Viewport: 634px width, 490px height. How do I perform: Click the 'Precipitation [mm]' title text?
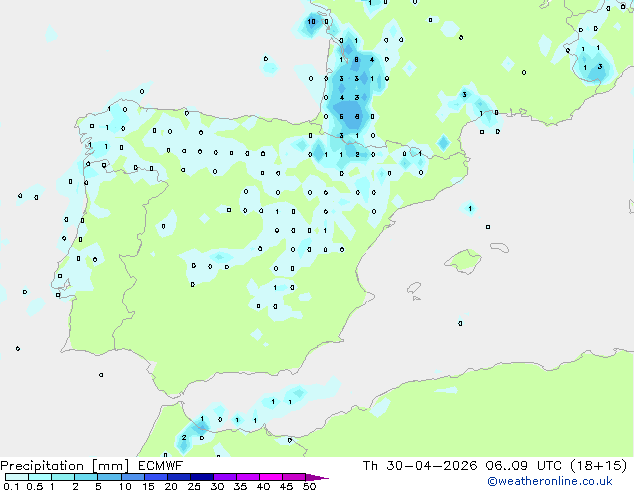(x=65, y=466)
